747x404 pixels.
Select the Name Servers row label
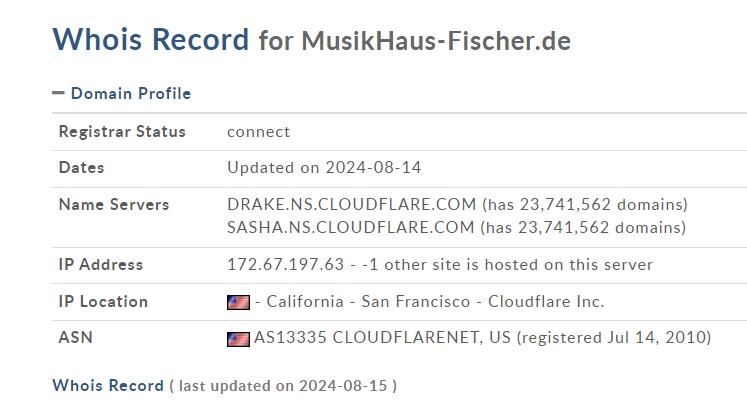[114, 204]
